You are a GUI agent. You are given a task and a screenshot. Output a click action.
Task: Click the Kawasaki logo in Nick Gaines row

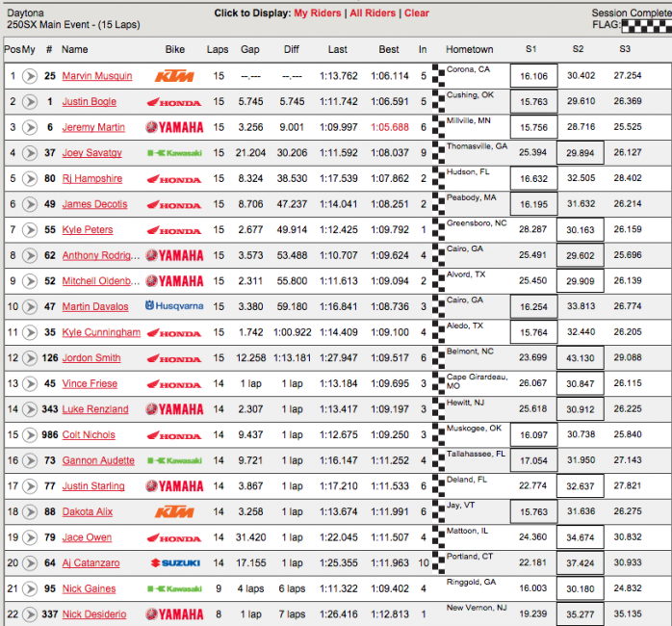click(174, 588)
